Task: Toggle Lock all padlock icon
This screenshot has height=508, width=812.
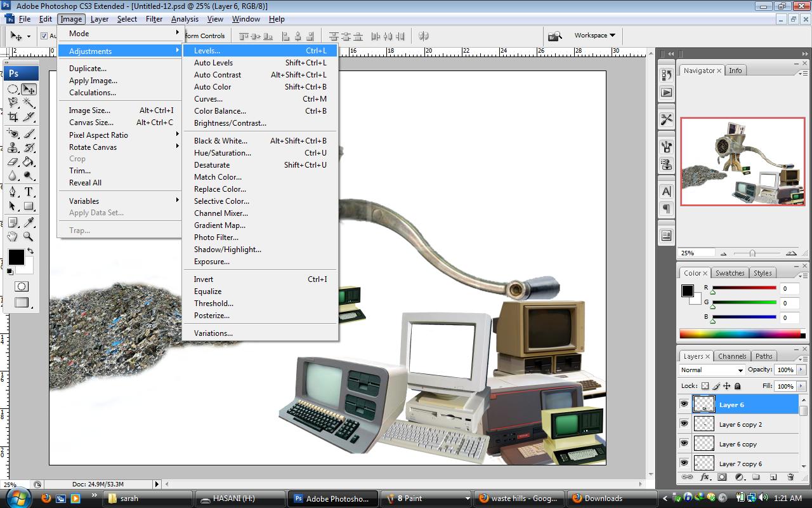Action: pyautogui.click(x=738, y=386)
